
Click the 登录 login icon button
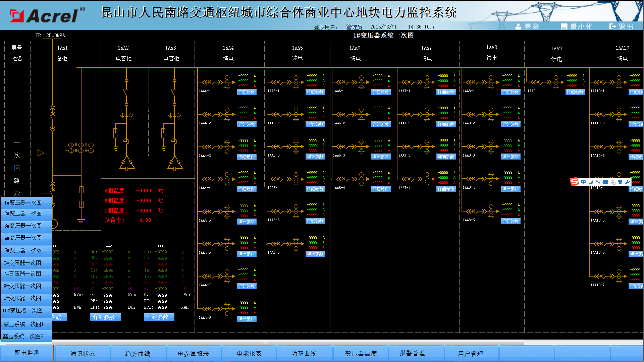tap(518, 26)
